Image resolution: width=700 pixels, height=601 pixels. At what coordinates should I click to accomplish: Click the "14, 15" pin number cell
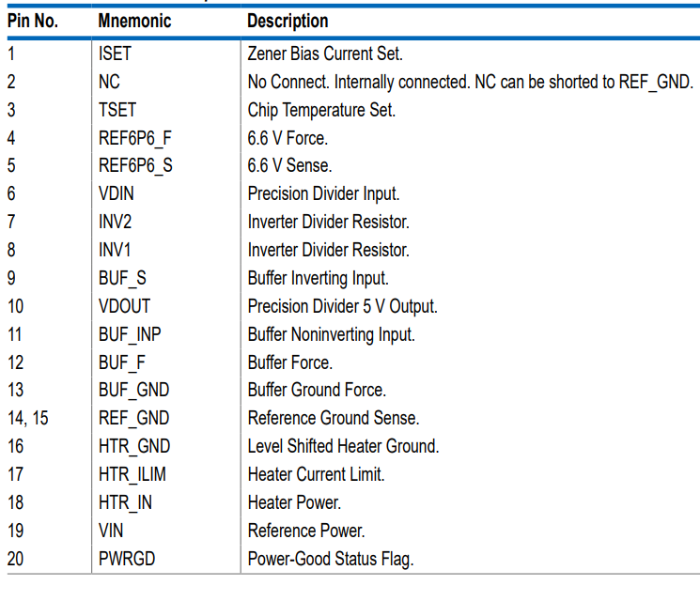28,418
